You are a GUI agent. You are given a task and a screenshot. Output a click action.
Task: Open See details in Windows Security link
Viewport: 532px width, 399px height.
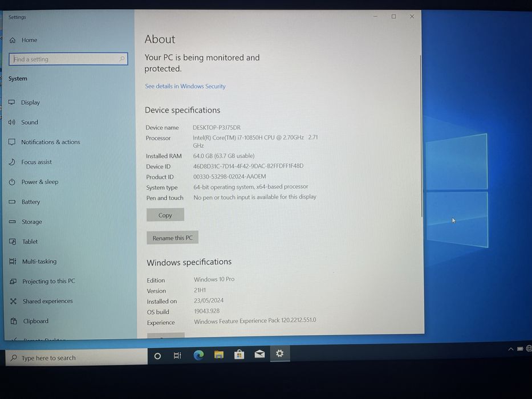click(185, 86)
